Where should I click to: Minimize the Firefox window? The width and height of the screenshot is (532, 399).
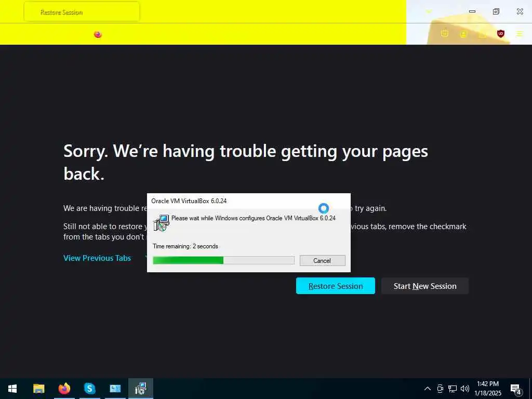[x=472, y=11]
